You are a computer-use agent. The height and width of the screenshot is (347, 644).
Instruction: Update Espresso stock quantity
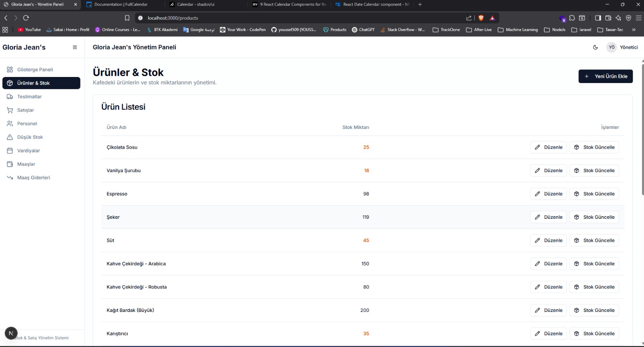coord(594,194)
